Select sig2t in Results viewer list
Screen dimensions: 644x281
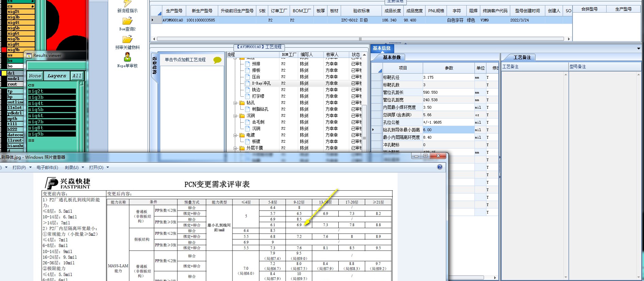(52, 91)
